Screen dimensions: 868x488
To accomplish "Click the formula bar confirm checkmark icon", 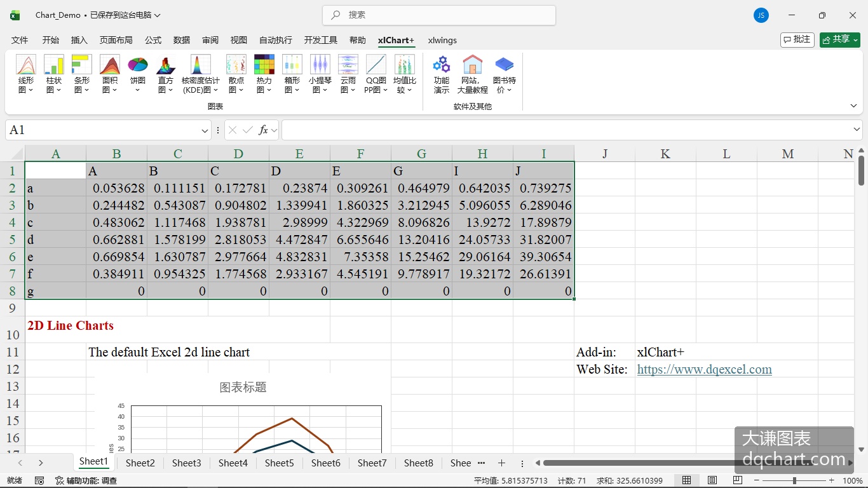I will pyautogui.click(x=248, y=130).
